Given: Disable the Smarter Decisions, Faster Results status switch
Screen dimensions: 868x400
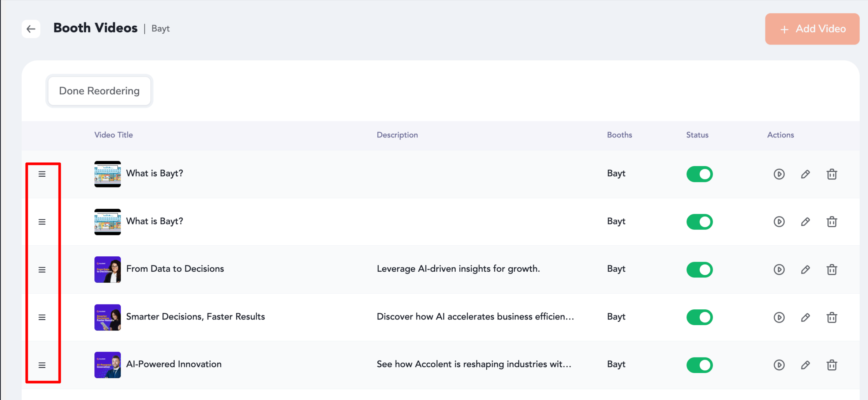Looking at the screenshot, I should (x=699, y=317).
